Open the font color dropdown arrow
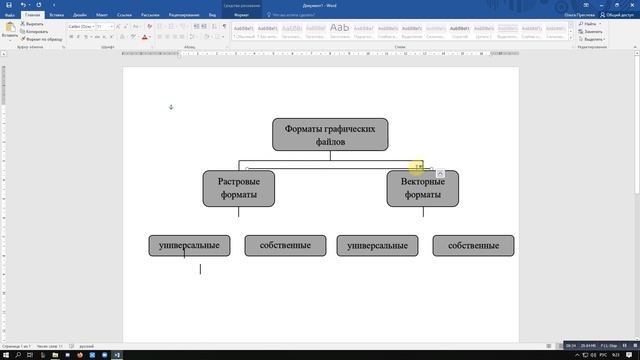The width and height of the screenshot is (640, 360). tap(150, 37)
